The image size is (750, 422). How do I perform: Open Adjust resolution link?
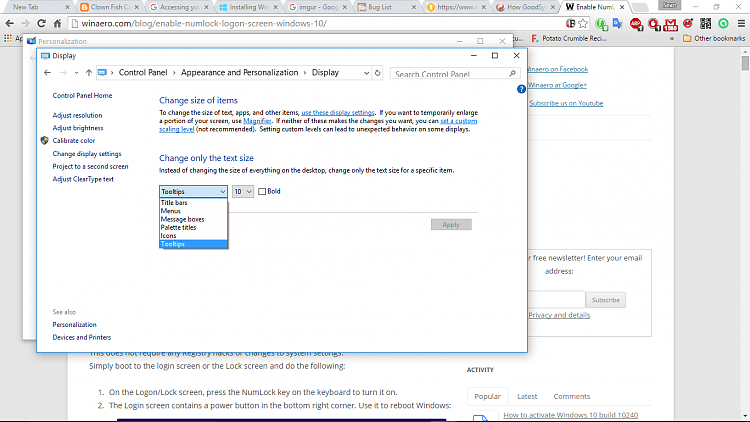click(x=77, y=115)
